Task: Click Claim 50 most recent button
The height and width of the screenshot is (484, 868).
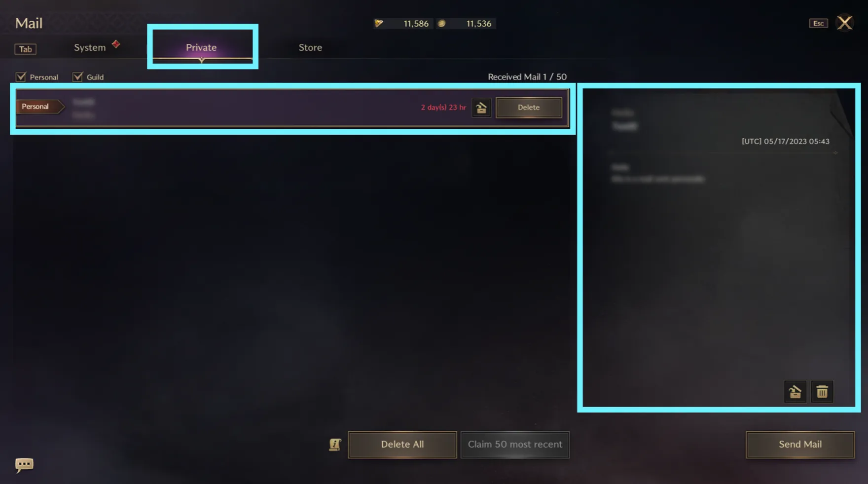Action: coord(515,445)
